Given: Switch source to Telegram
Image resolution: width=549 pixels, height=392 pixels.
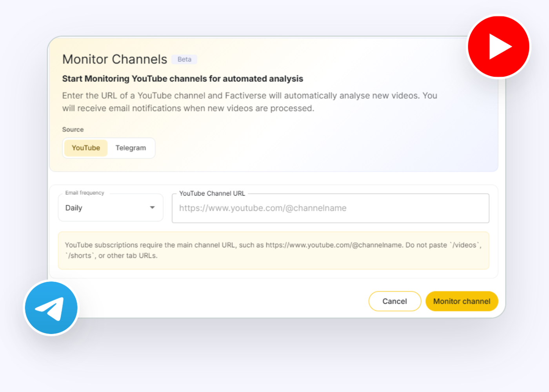Looking at the screenshot, I should click(x=131, y=148).
